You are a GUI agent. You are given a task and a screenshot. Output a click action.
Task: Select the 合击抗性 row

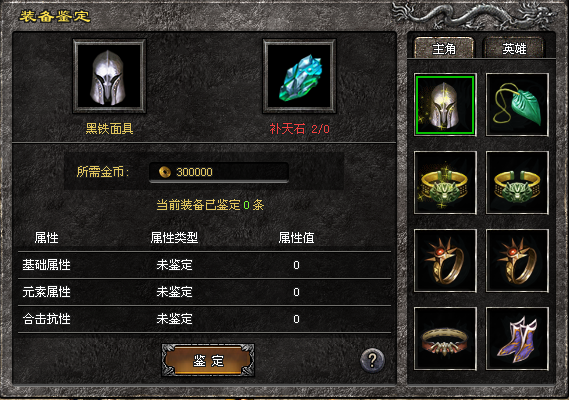coord(204,319)
